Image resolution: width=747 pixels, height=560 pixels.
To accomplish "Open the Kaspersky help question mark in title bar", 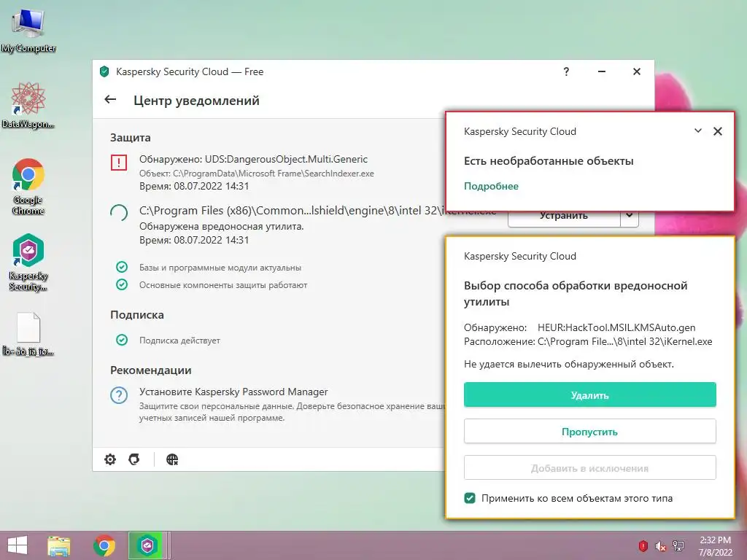I will click(566, 71).
